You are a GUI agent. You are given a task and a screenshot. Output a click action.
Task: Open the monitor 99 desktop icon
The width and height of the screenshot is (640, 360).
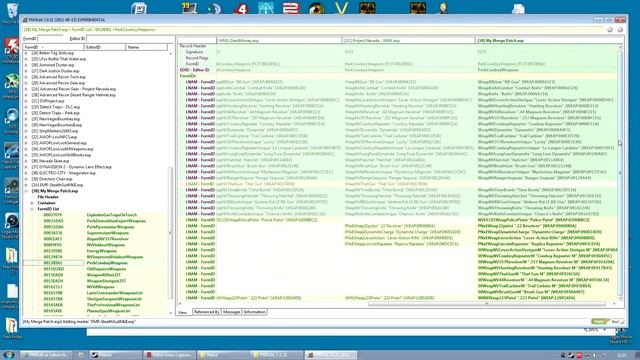(189, 8)
